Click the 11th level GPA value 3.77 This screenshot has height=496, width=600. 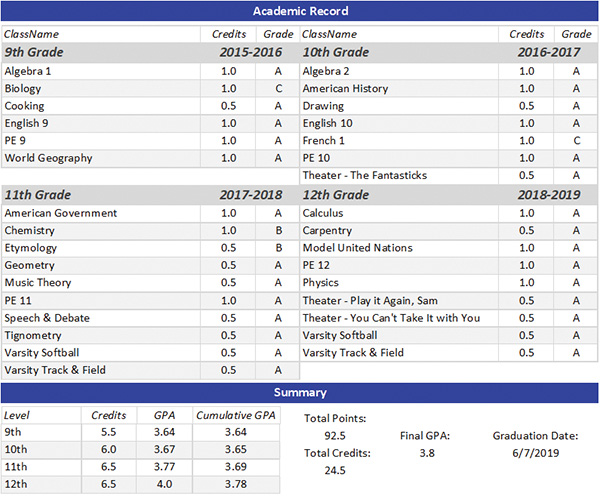click(x=164, y=467)
